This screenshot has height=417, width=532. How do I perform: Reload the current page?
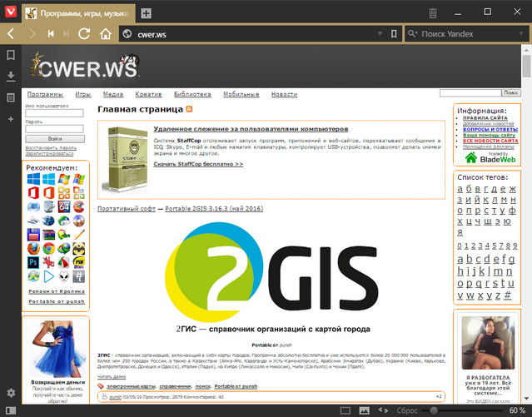pyautogui.click(x=84, y=33)
